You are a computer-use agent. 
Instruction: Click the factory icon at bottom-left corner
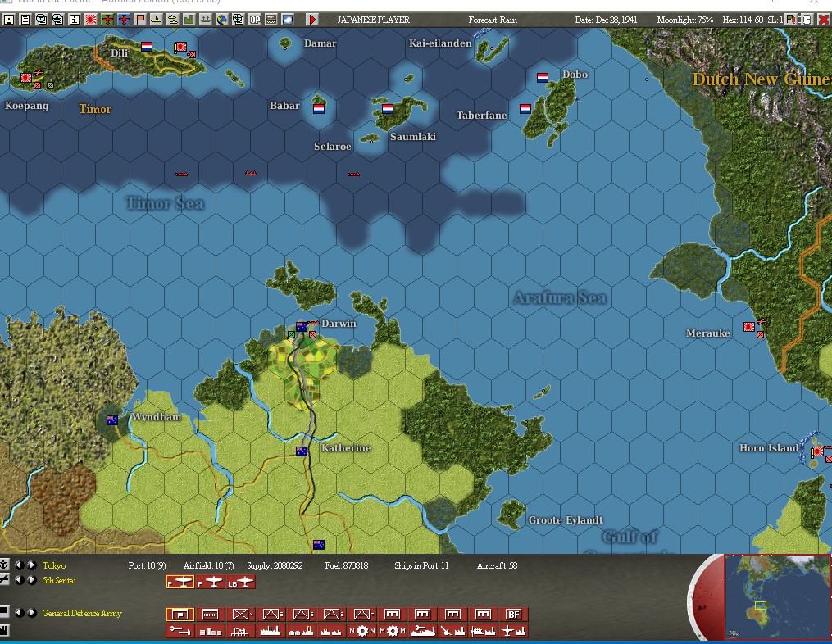pyautogui.click(x=4, y=631)
